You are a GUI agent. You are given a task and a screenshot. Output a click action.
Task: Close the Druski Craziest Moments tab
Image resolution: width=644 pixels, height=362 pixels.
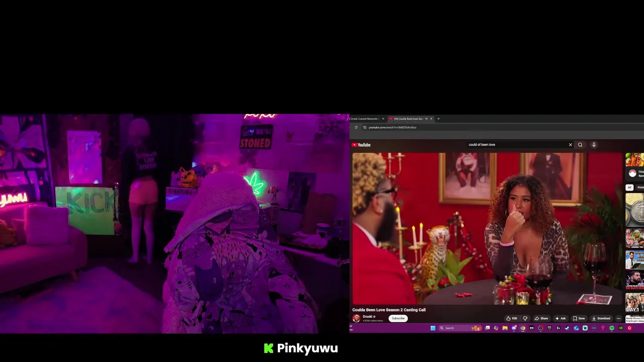[x=383, y=119]
